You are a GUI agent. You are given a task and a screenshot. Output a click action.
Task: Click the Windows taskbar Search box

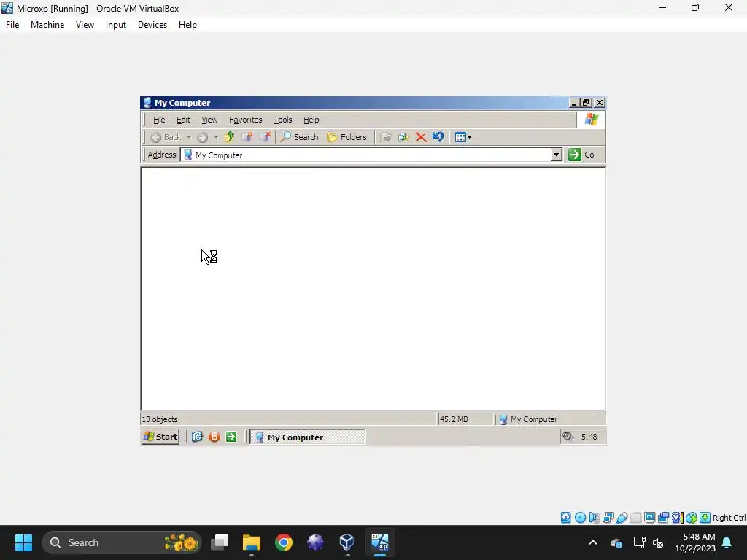tap(122, 542)
